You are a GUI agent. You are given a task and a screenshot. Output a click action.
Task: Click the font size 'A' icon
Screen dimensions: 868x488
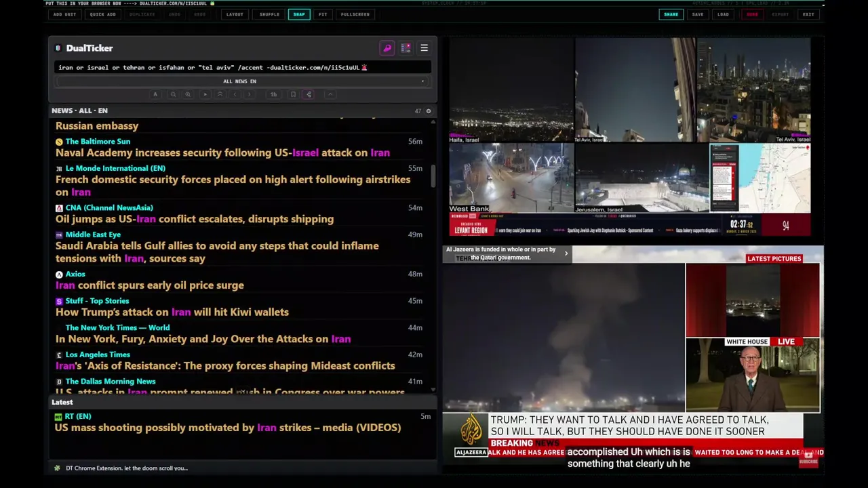155,94
